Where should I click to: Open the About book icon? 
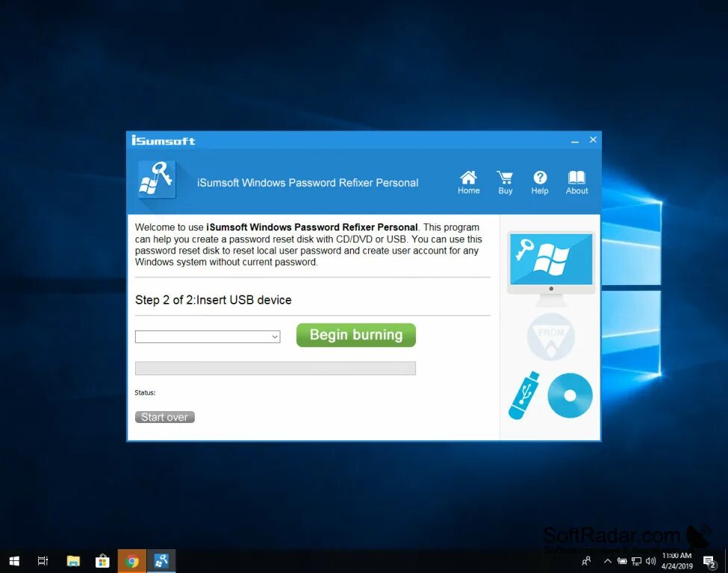coord(576,182)
